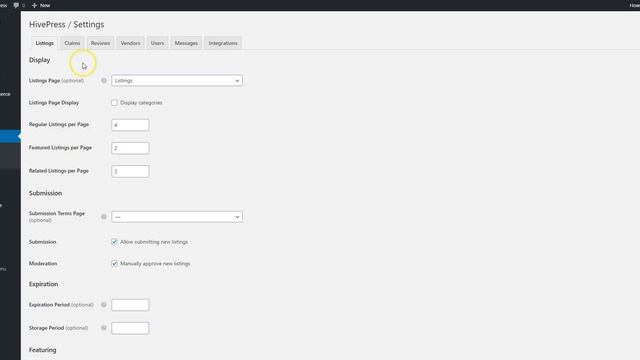
Task: Toggle Allow submitting new listings checkbox
Action: tap(114, 242)
